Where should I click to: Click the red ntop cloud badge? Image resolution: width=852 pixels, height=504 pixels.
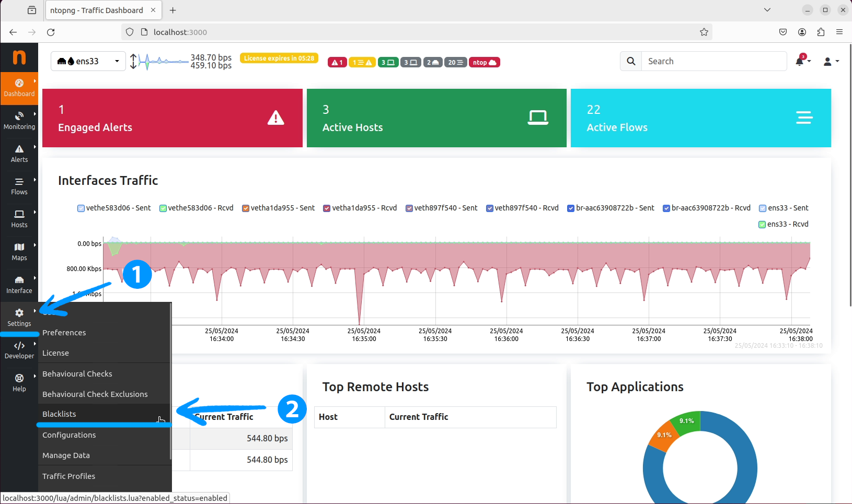tap(484, 63)
